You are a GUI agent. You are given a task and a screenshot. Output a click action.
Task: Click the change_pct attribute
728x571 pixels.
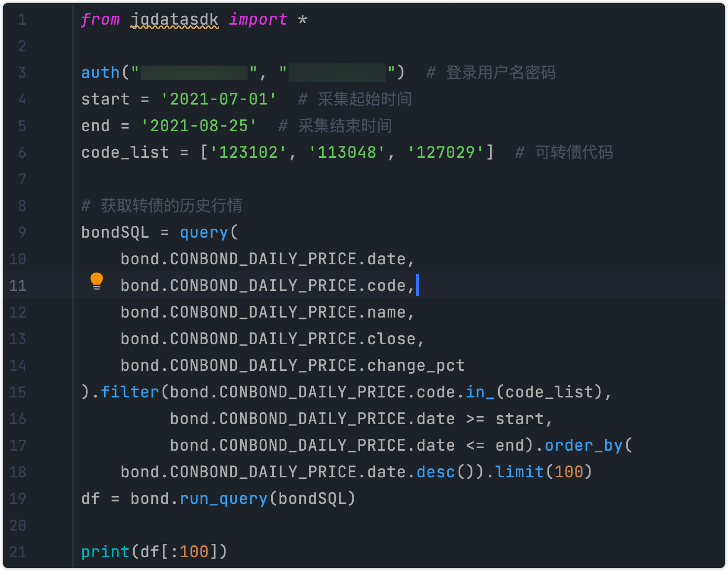coord(416,366)
